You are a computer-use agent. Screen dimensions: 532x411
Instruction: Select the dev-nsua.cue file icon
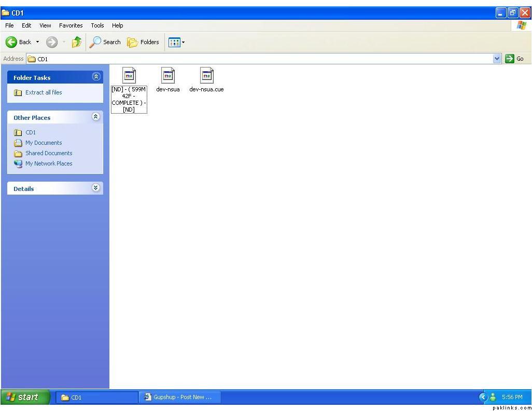point(206,76)
